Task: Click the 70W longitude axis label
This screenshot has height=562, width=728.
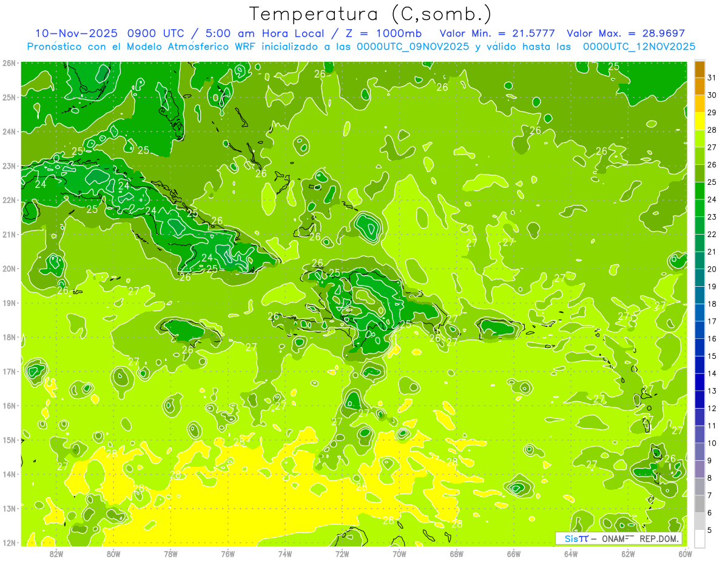Action: pyautogui.click(x=399, y=553)
